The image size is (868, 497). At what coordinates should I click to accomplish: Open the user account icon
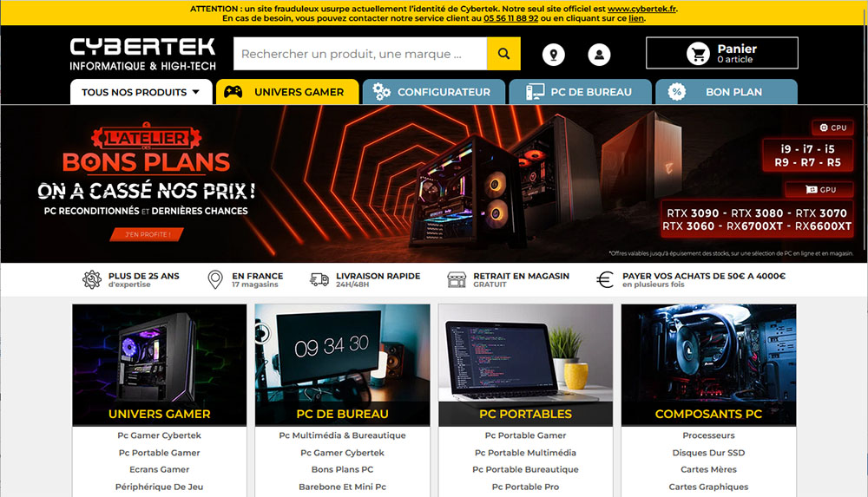pyautogui.click(x=599, y=55)
